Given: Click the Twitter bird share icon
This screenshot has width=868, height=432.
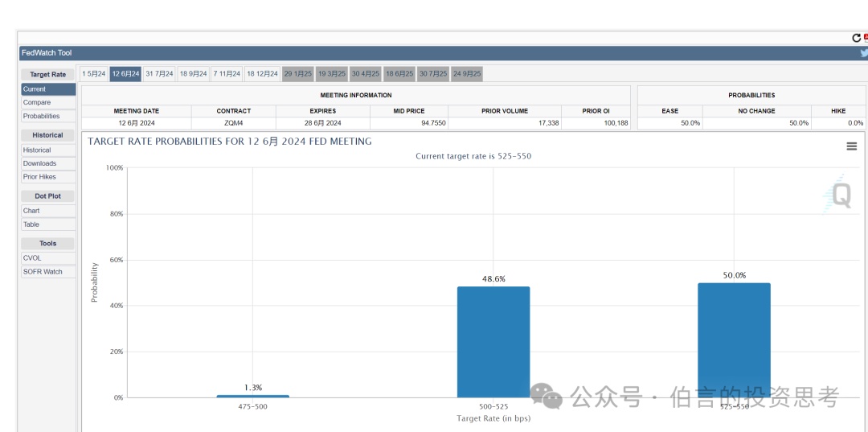Looking at the screenshot, I should (x=864, y=53).
